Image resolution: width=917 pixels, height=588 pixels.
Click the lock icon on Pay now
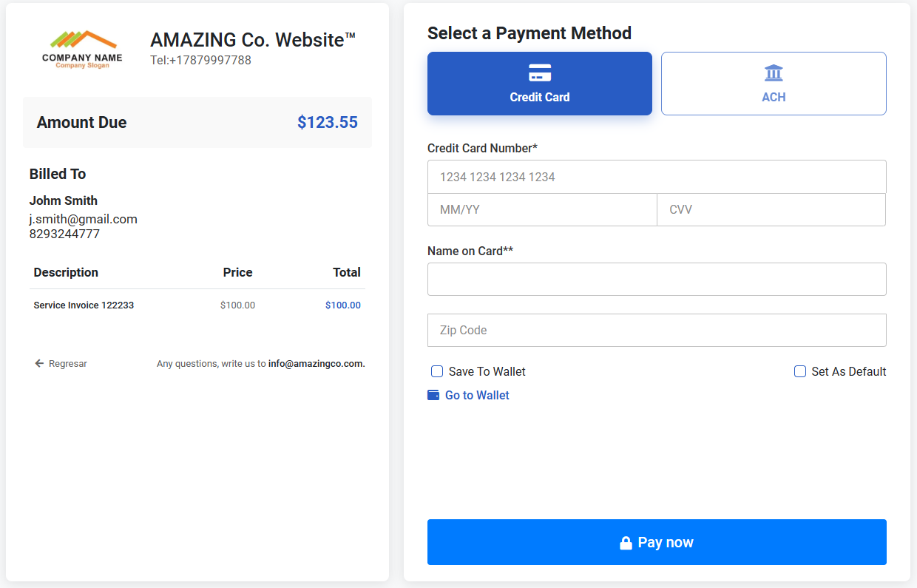click(626, 543)
